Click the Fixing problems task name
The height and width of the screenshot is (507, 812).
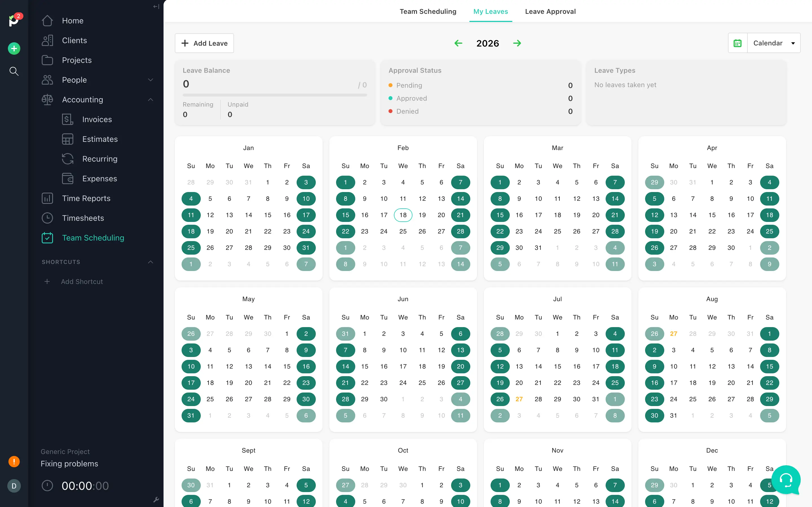(69, 464)
